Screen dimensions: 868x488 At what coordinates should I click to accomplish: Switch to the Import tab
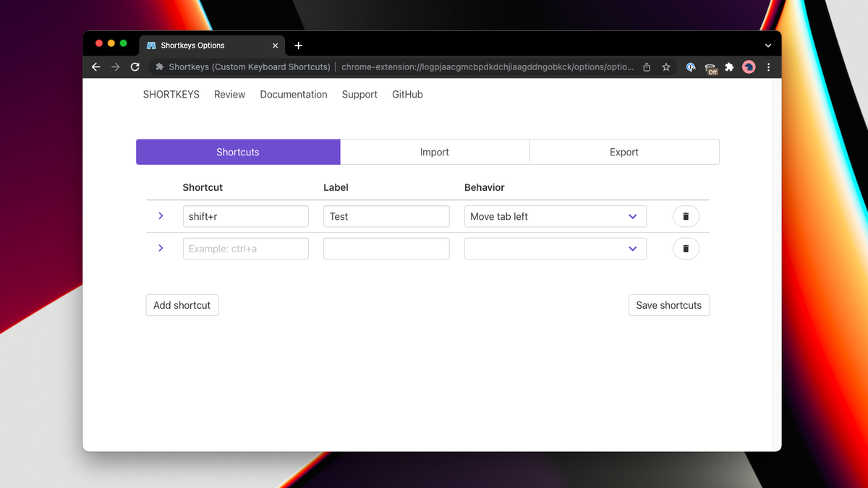coord(435,152)
